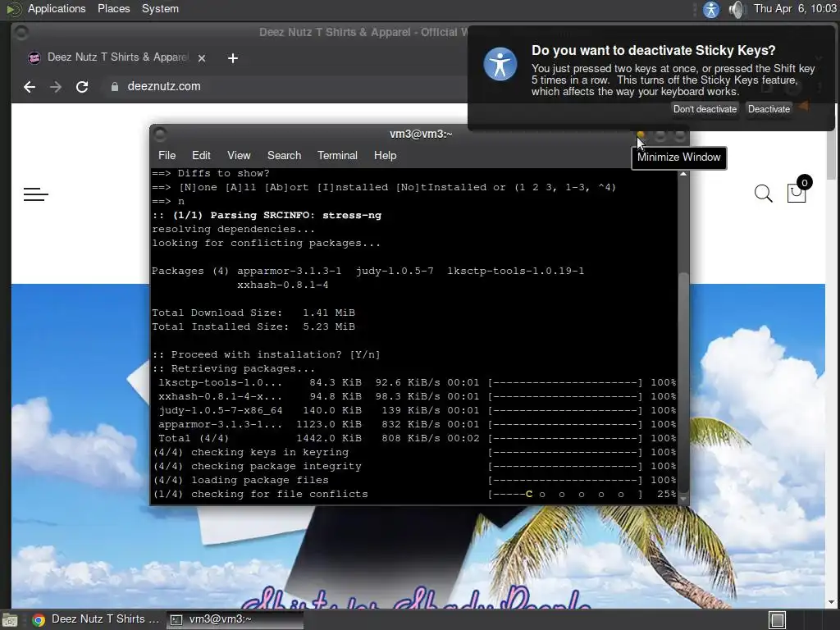Open the terminal File menu
Image resolution: width=840 pixels, height=630 pixels.
point(167,155)
